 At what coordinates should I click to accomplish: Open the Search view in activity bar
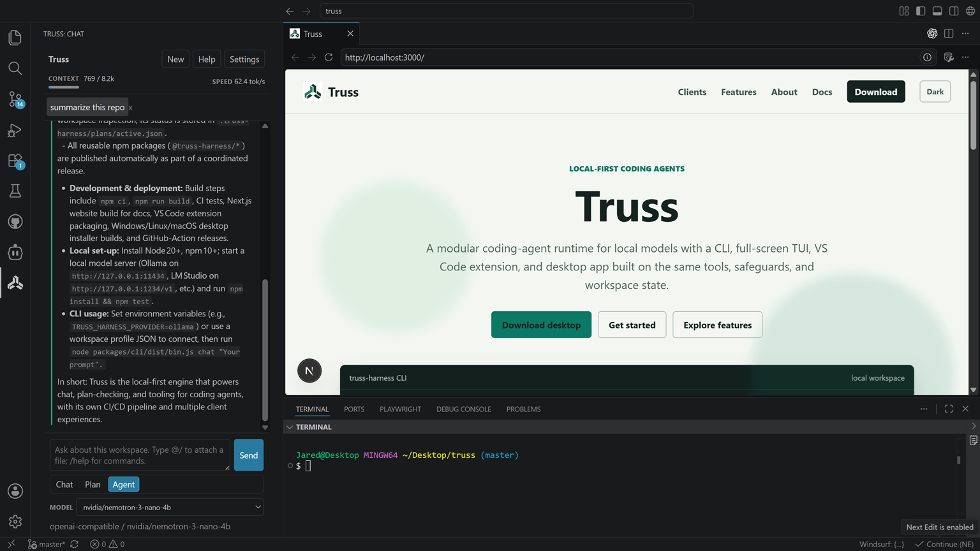coord(15,68)
